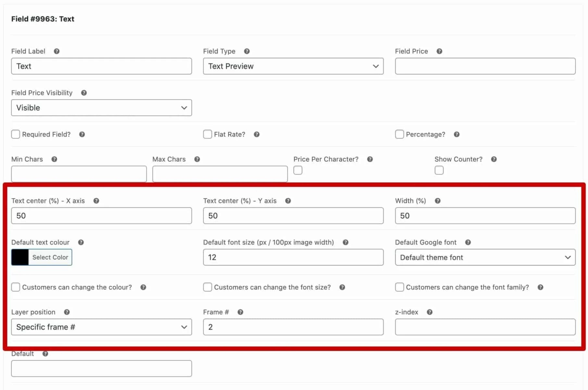Enable customers can change the font size

[x=207, y=287]
